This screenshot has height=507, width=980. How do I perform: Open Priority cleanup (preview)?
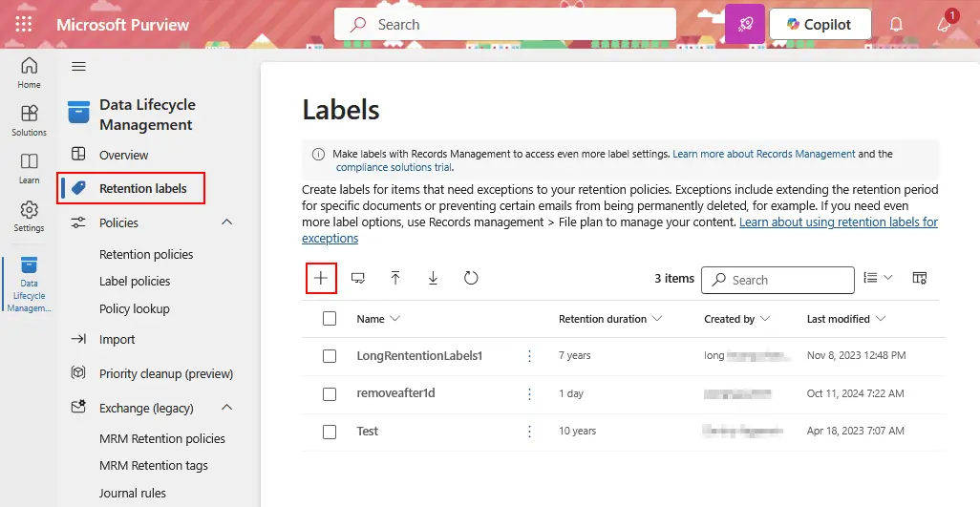pos(166,373)
